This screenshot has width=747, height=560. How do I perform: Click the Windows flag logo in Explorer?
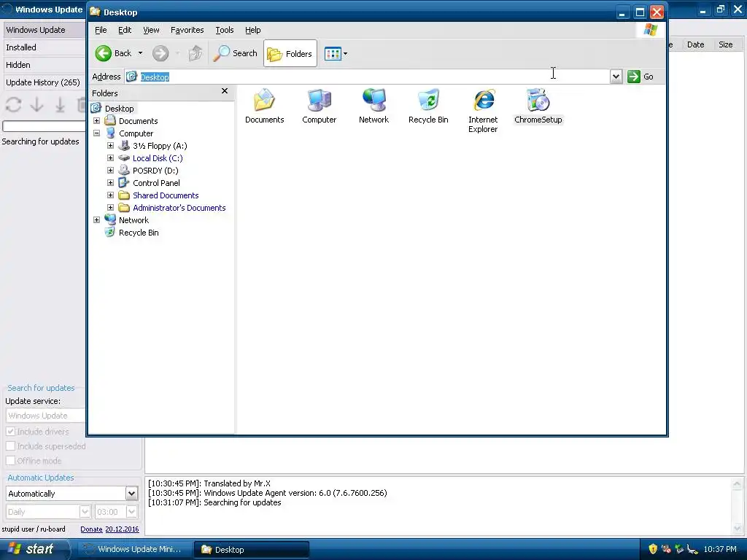[650, 30]
